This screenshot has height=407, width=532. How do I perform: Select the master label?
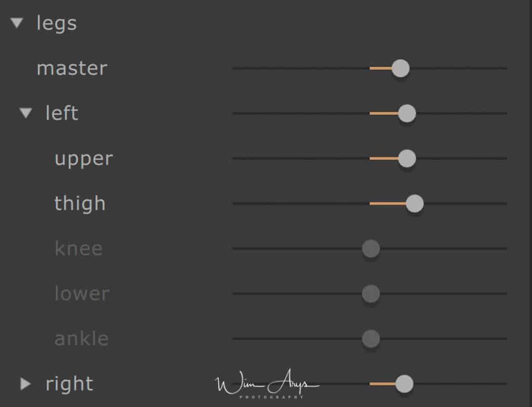[x=72, y=68]
